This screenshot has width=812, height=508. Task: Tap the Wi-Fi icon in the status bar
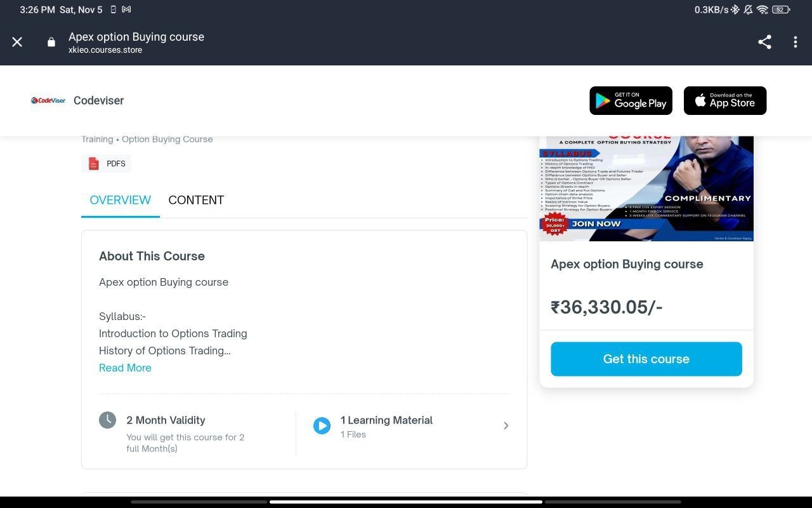[763, 10]
